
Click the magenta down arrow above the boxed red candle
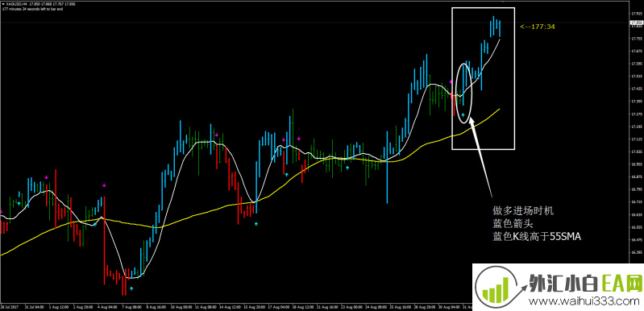click(x=451, y=81)
